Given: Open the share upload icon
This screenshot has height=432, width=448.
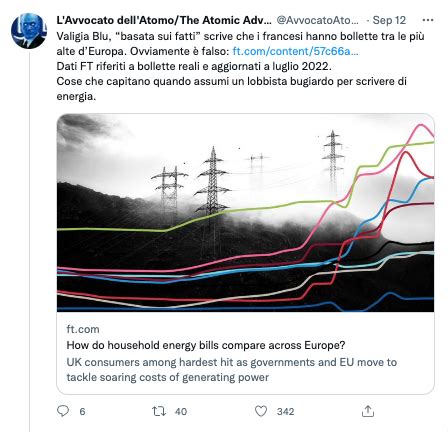Looking at the screenshot, I should 368,411.
